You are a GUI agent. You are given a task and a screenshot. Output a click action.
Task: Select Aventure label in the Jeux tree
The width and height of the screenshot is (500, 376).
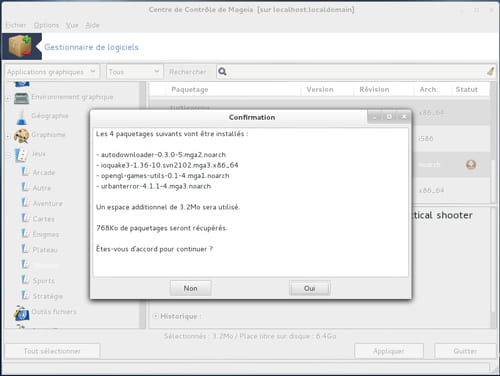(x=47, y=203)
